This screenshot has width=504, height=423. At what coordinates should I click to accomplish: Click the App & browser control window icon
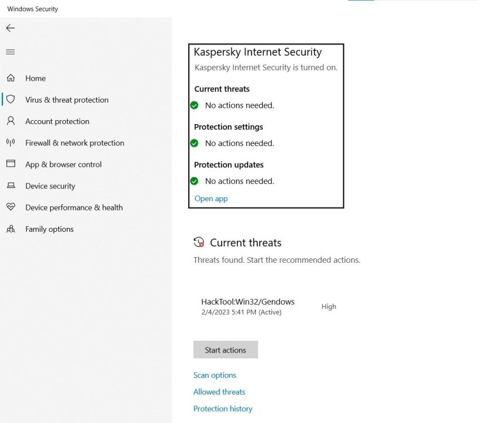[10, 164]
